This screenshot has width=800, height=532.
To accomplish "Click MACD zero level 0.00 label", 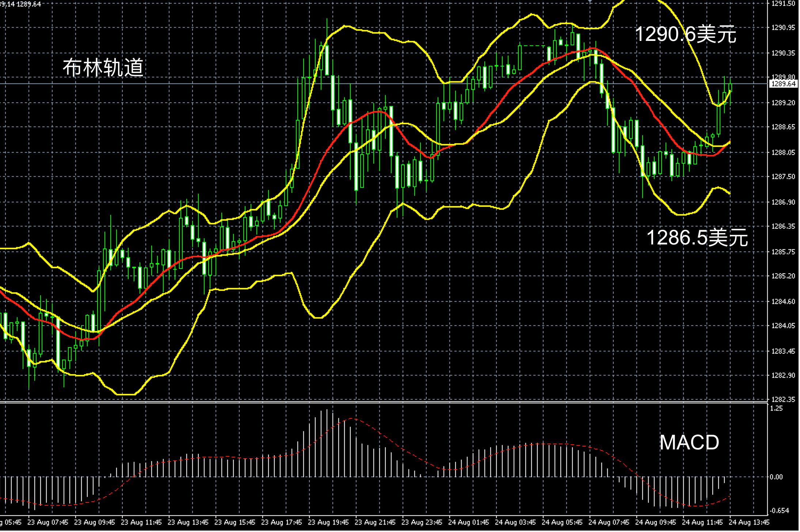I will [776, 477].
